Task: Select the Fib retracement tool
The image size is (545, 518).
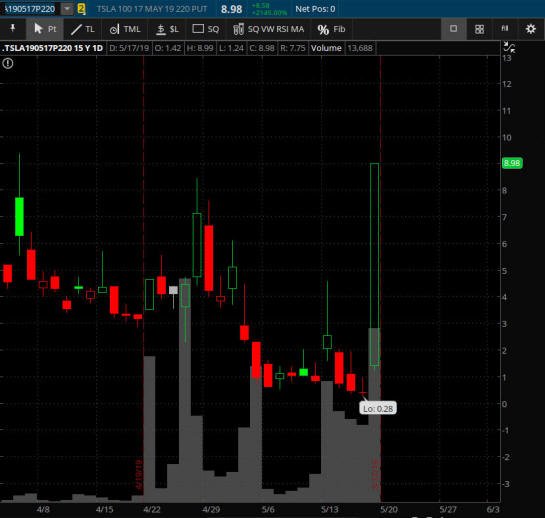Action: (x=331, y=29)
